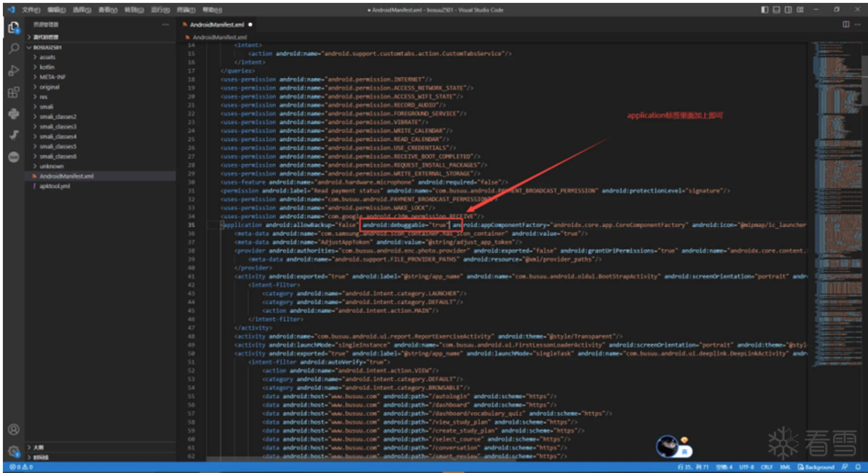Open the round JSON extension icon in the activity bar
This screenshot has height=473, width=868.
(13, 157)
